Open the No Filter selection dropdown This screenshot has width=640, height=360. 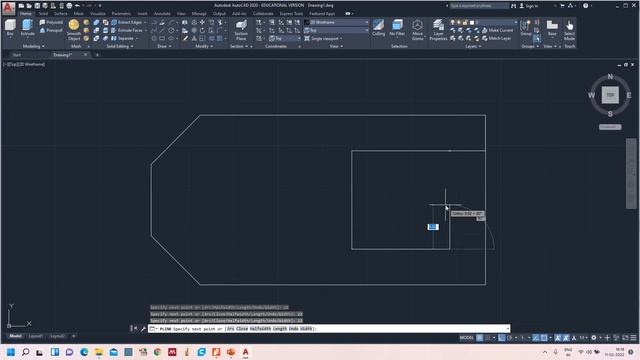click(397, 28)
